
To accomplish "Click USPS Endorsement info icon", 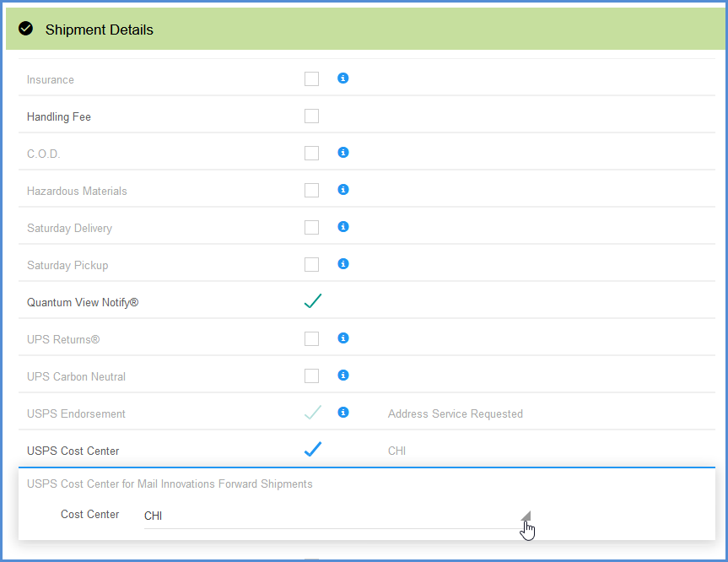I will [343, 413].
